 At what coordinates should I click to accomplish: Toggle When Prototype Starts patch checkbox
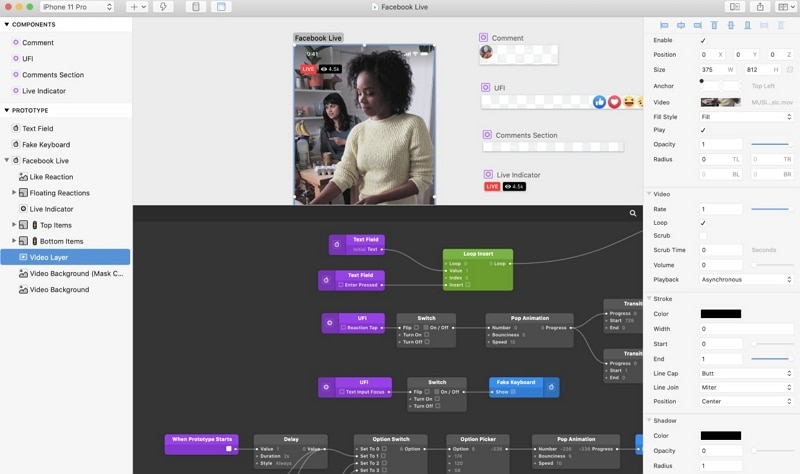pyautogui.click(x=229, y=448)
